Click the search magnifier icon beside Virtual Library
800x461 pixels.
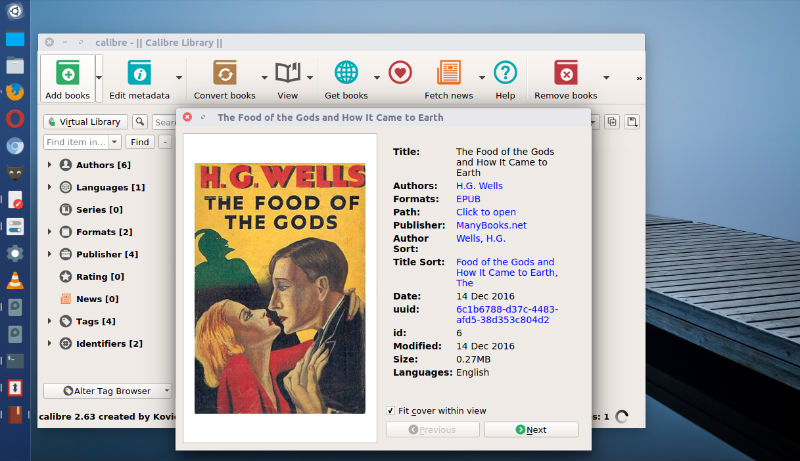tap(140, 121)
